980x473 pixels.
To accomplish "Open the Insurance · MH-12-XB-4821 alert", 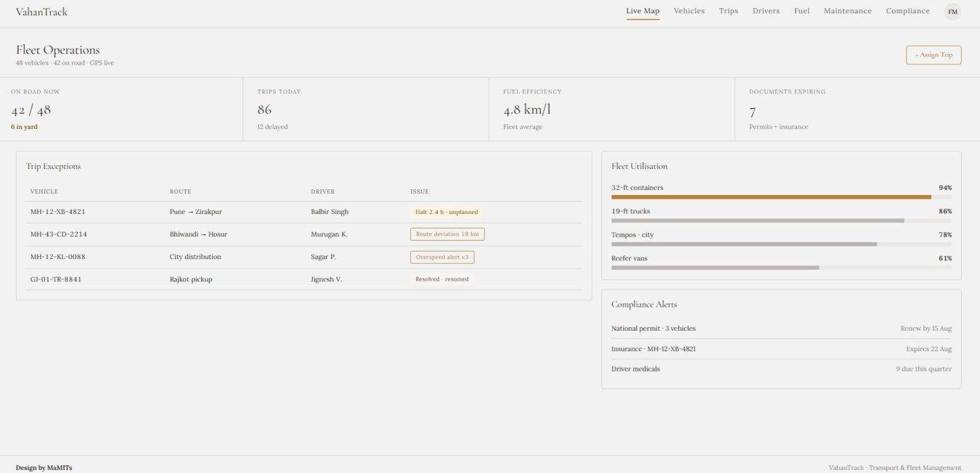I will pos(781,349).
